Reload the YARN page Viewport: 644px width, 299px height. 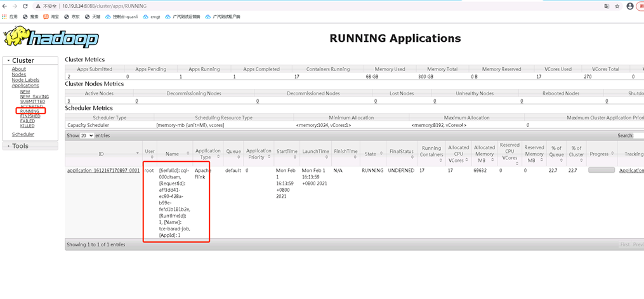(25, 6)
